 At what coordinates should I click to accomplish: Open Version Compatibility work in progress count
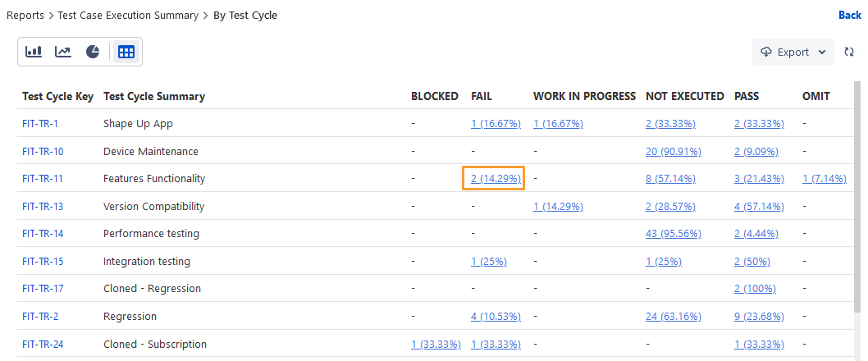[x=558, y=207]
